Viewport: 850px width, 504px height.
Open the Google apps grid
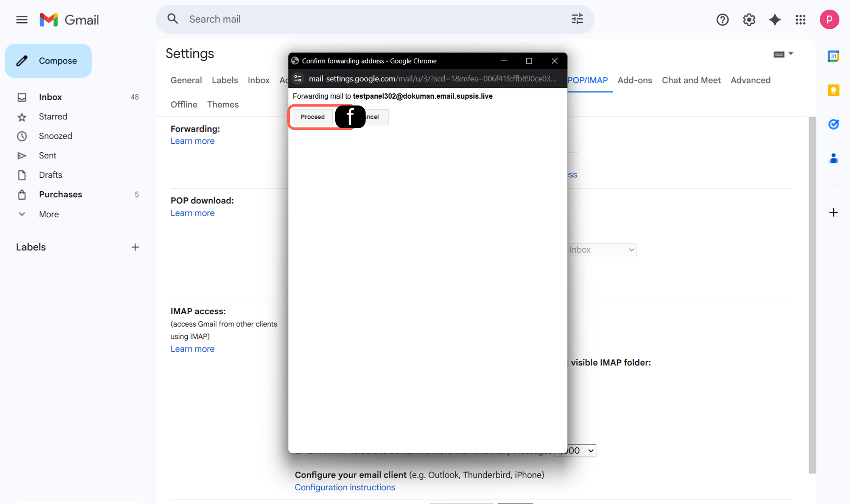click(x=800, y=20)
